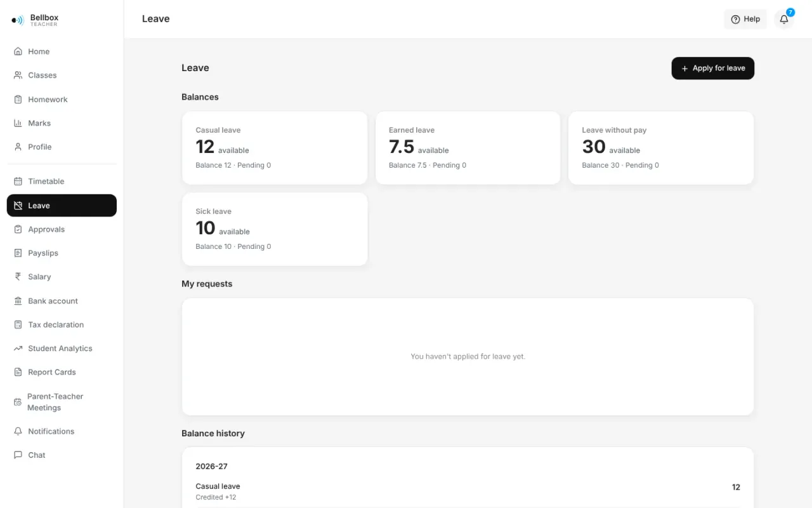Click the Marks bar chart icon
The height and width of the screenshot is (508, 812).
coord(18,123)
